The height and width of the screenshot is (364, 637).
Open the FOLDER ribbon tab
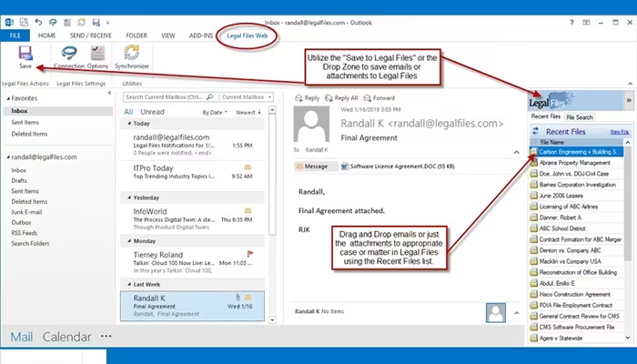(136, 35)
